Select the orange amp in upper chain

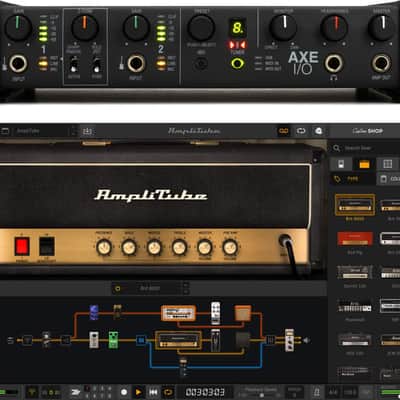click(179, 313)
